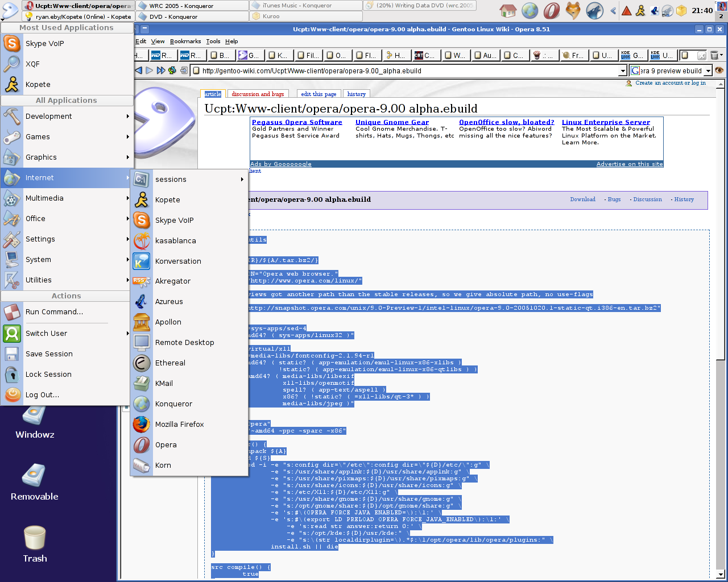Click 'Create an account or log in' link
The image size is (728, 582).
coord(671,83)
